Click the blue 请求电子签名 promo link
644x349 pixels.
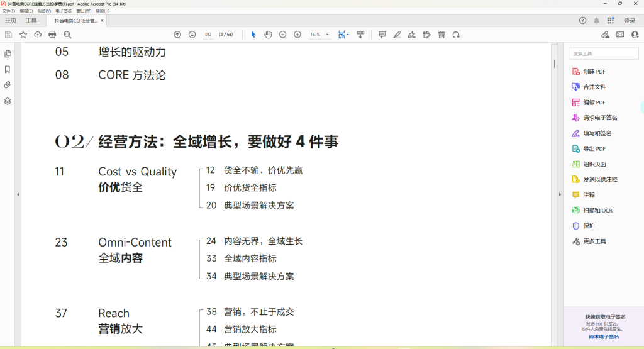pos(604,336)
